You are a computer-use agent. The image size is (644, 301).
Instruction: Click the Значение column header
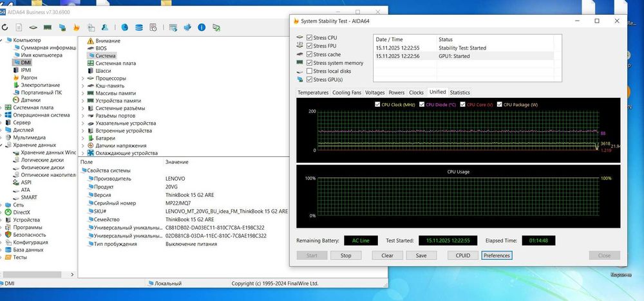(176, 162)
